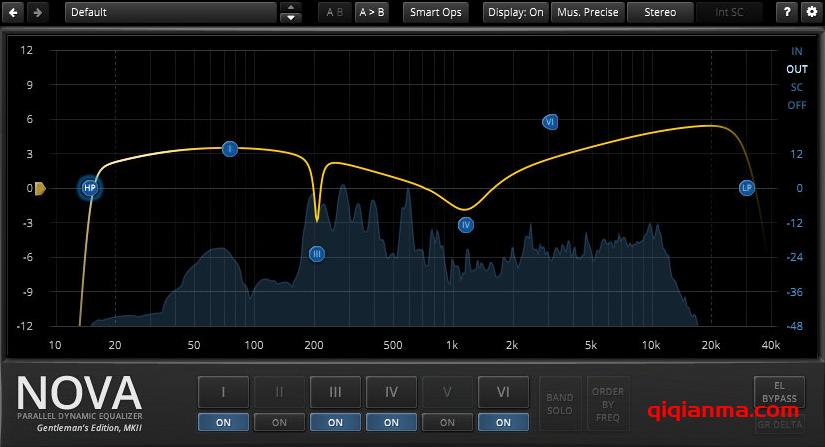This screenshot has width=825, height=447.
Task: Select the IN analyzer option
Action: pos(796,51)
